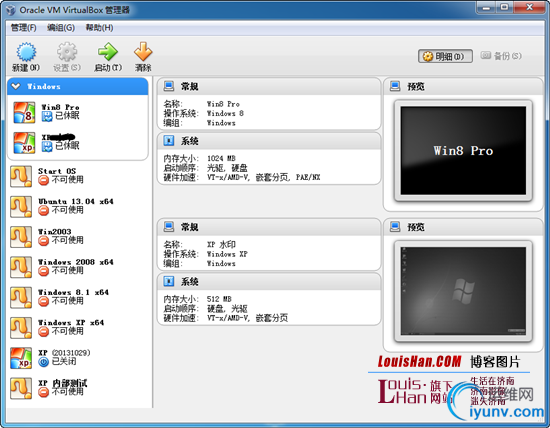Select the Ubuntu 13.04 x64 machine icon
550x428 pixels.
coord(21,207)
